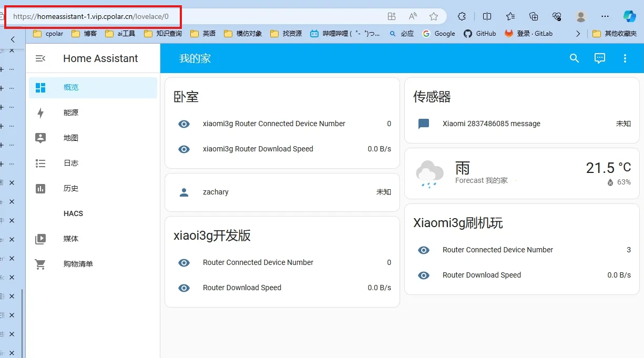Go to 地图 map in sidebar
The width and height of the screenshot is (644, 358).
[x=71, y=138]
